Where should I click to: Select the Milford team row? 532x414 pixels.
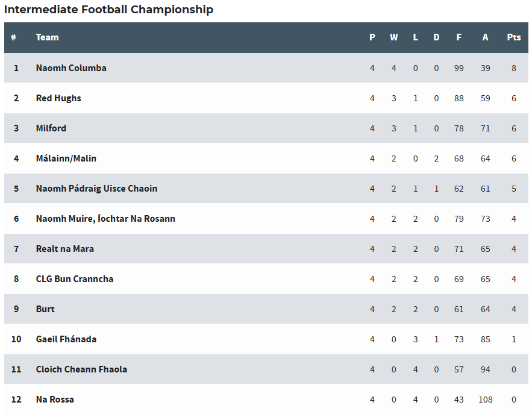(51, 128)
